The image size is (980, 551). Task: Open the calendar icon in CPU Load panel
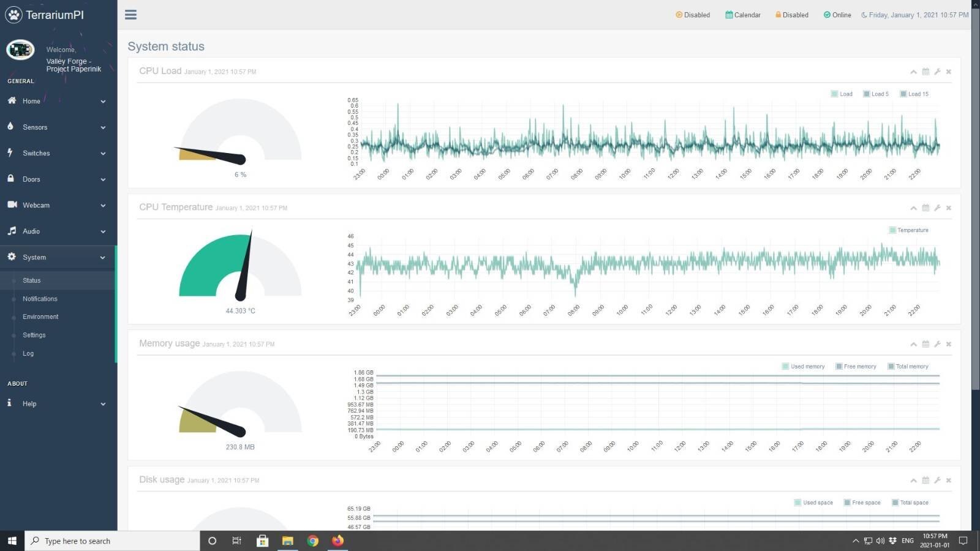pos(925,72)
